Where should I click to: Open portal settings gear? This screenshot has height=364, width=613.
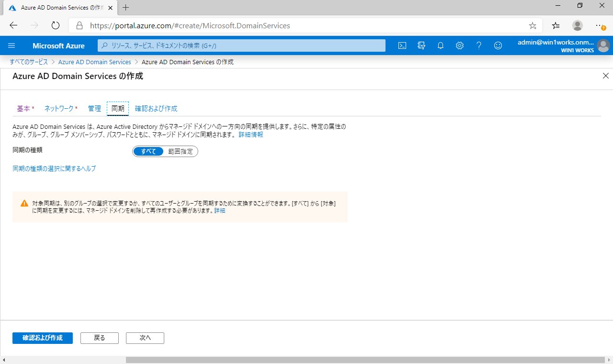(x=460, y=45)
